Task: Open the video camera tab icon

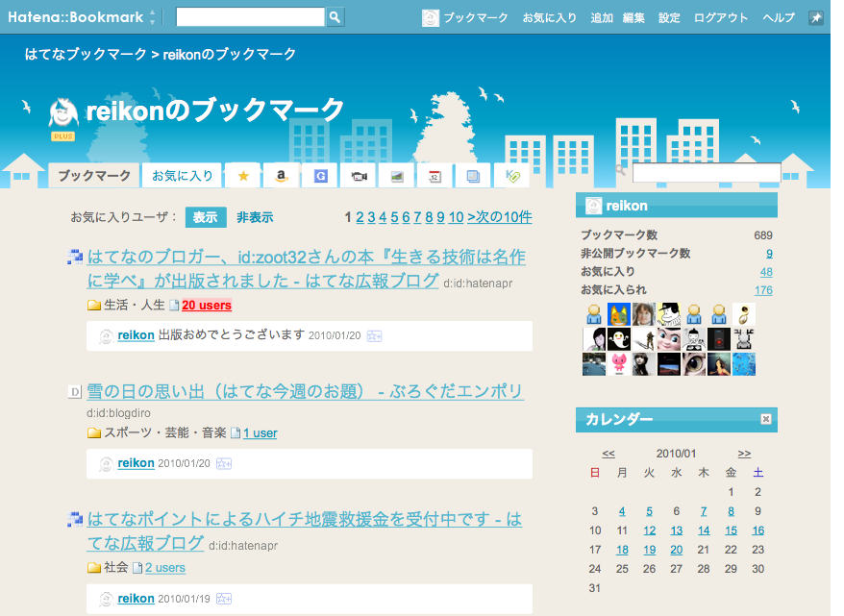Action: coord(359,176)
